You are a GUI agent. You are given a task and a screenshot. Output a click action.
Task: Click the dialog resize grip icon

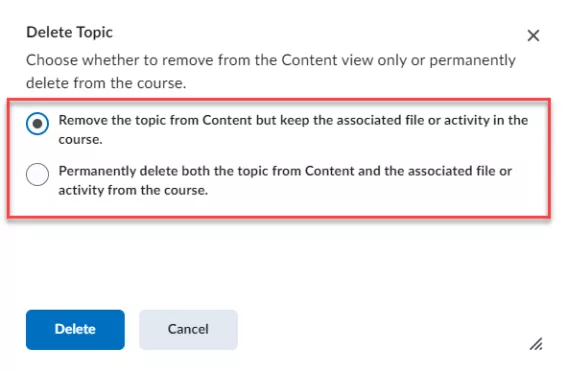pyautogui.click(x=536, y=344)
